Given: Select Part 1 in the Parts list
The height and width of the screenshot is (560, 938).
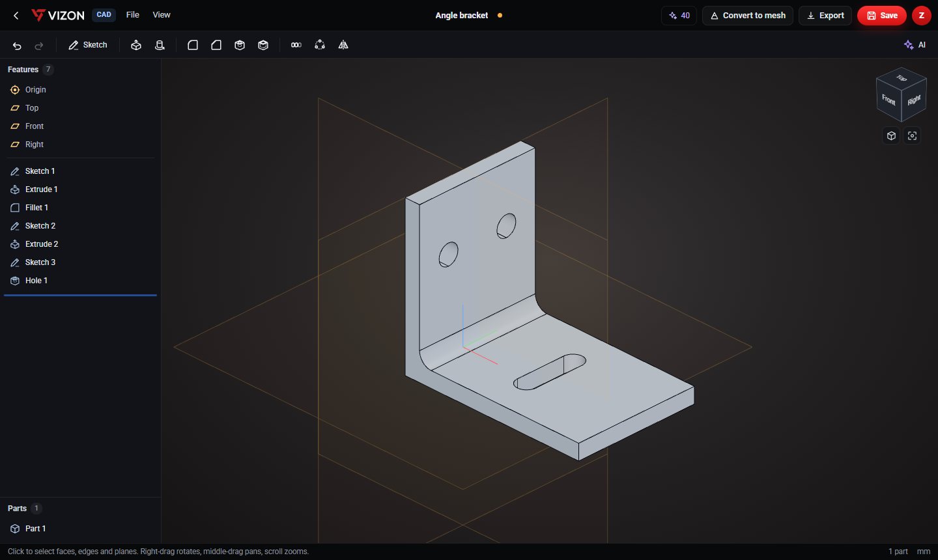Looking at the screenshot, I should (x=80, y=529).
